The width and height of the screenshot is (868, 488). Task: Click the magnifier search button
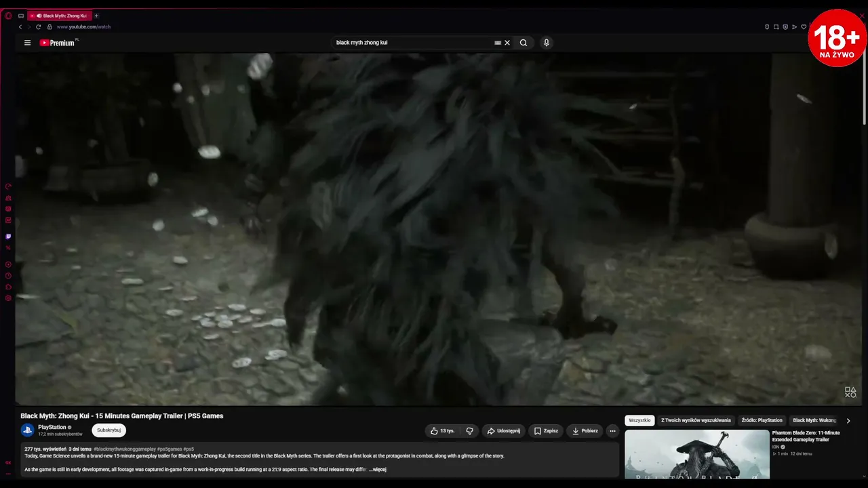coord(524,43)
